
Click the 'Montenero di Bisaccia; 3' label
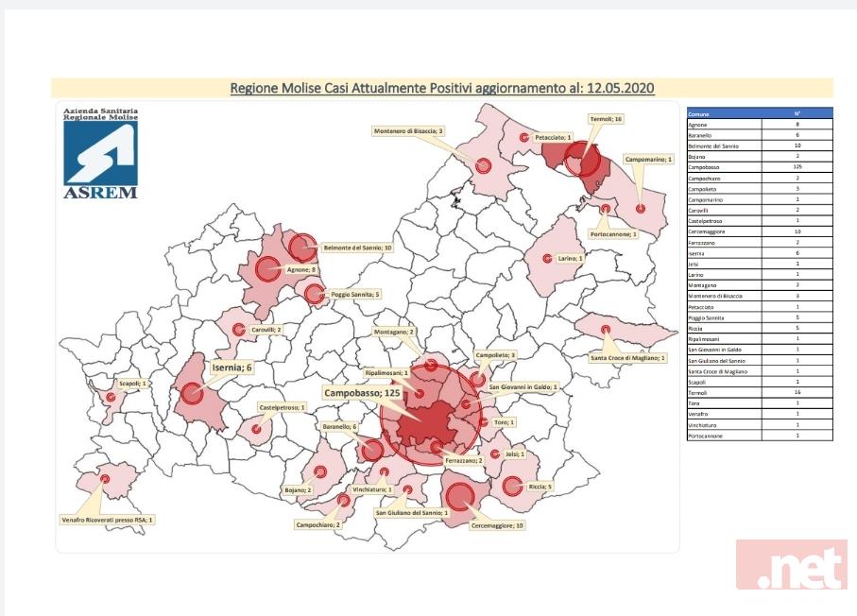[408, 131]
